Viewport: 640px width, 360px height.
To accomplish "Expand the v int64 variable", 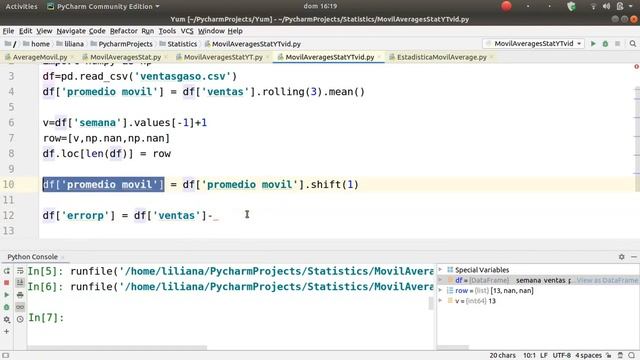I will pyautogui.click(x=440, y=301).
